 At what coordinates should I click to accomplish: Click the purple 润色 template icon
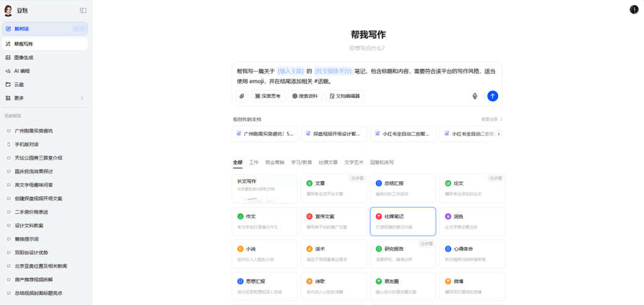[x=448, y=216]
